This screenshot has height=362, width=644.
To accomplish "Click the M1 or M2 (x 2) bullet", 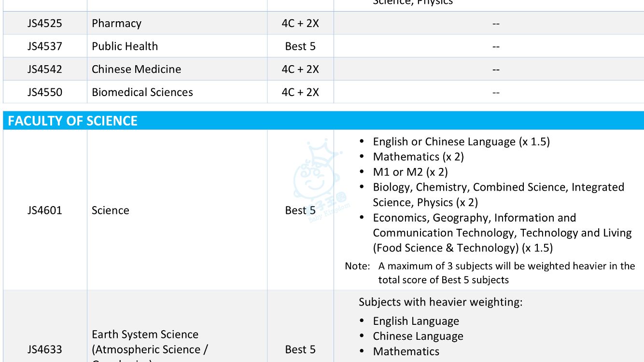I will (x=410, y=172).
